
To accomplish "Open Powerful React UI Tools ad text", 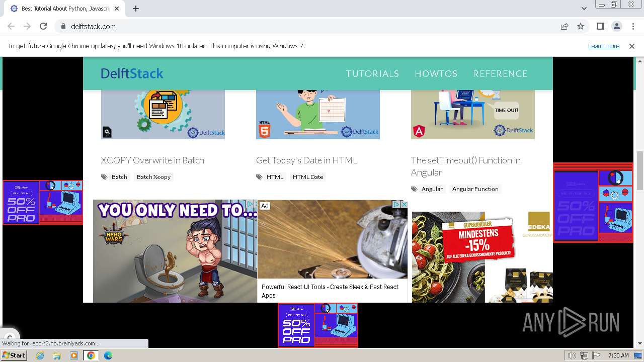I will click(330, 291).
